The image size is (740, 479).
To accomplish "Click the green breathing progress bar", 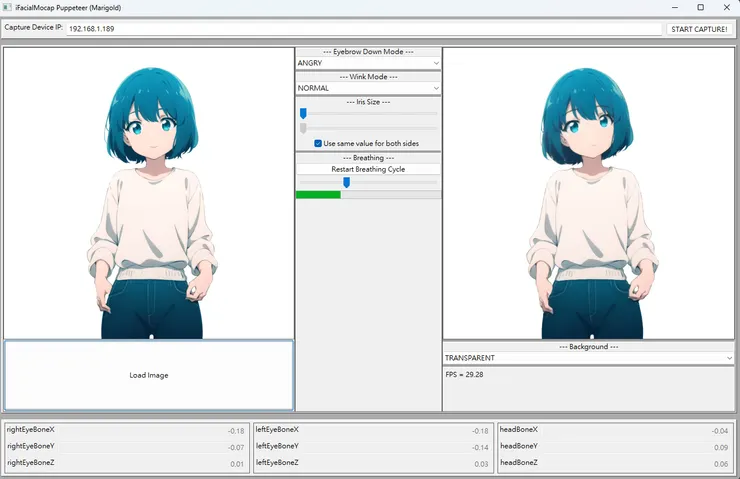I will tap(368, 195).
